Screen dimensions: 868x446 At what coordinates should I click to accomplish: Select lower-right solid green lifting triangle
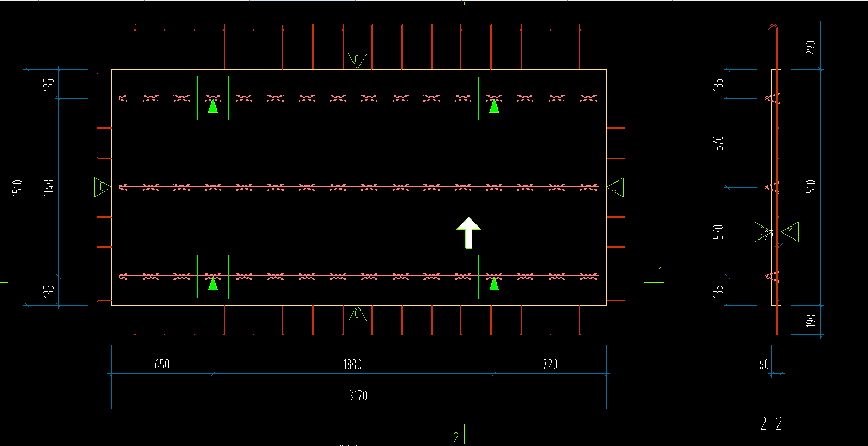click(x=494, y=283)
